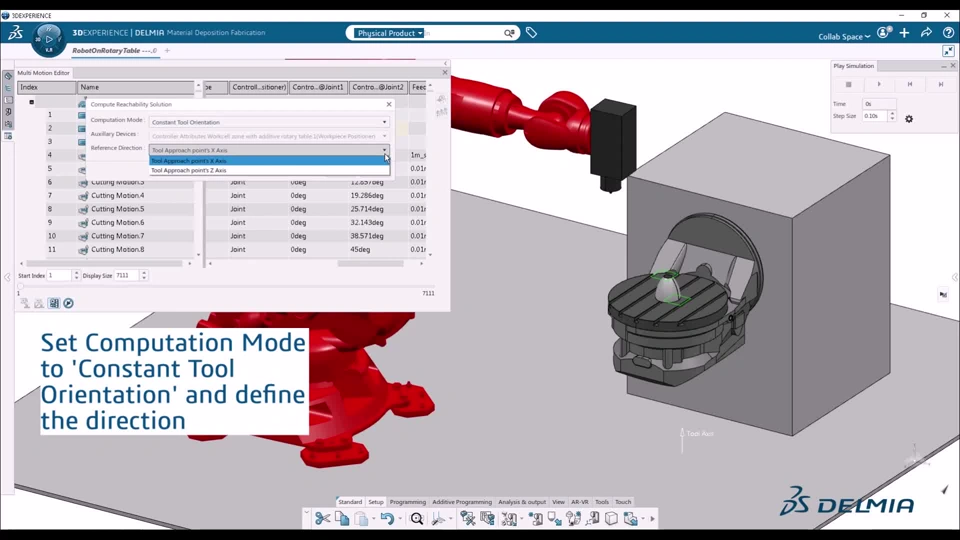This screenshot has width=960, height=540.
Task: Open the Tools tab
Action: coord(602,502)
